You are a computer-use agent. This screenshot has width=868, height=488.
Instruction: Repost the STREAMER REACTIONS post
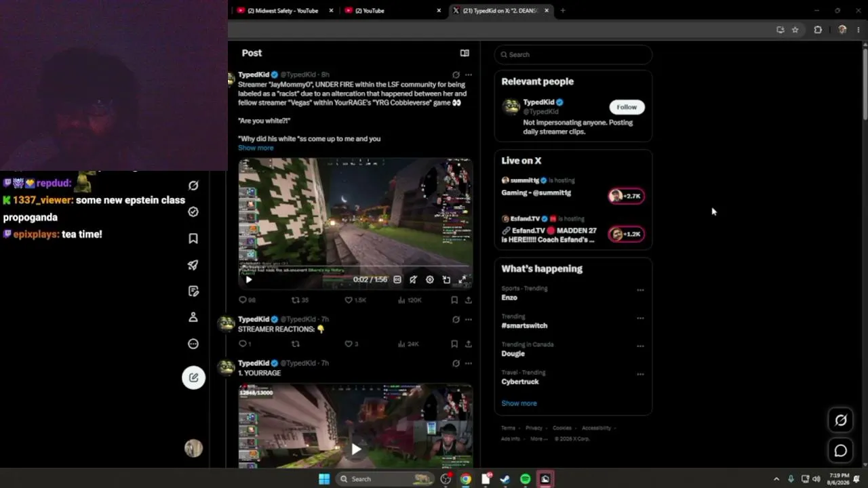pyautogui.click(x=295, y=344)
